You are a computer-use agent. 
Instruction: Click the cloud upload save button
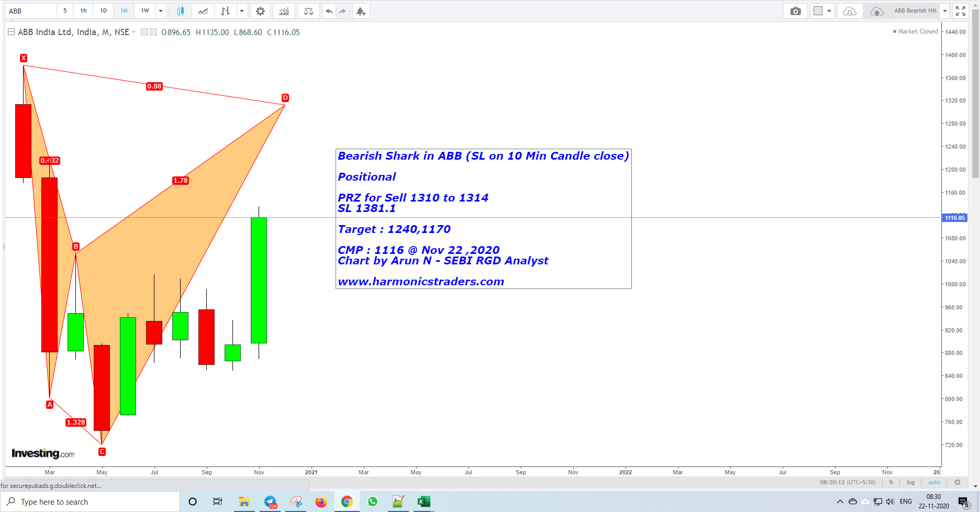tap(876, 10)
